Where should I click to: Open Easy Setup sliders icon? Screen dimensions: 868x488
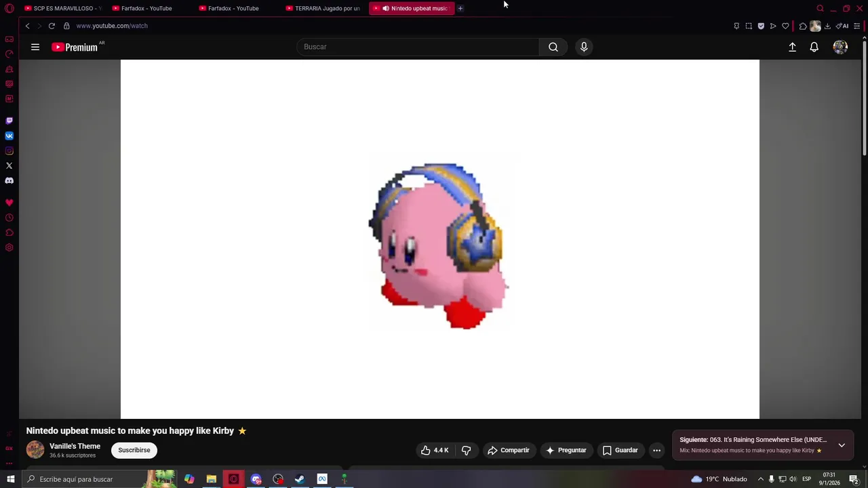coord(857,26)
